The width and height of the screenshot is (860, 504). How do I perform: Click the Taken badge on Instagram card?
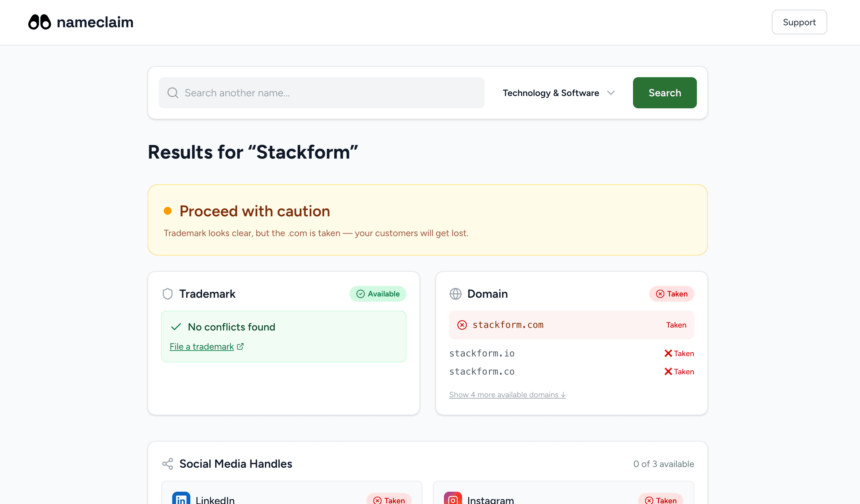(660, 499)
